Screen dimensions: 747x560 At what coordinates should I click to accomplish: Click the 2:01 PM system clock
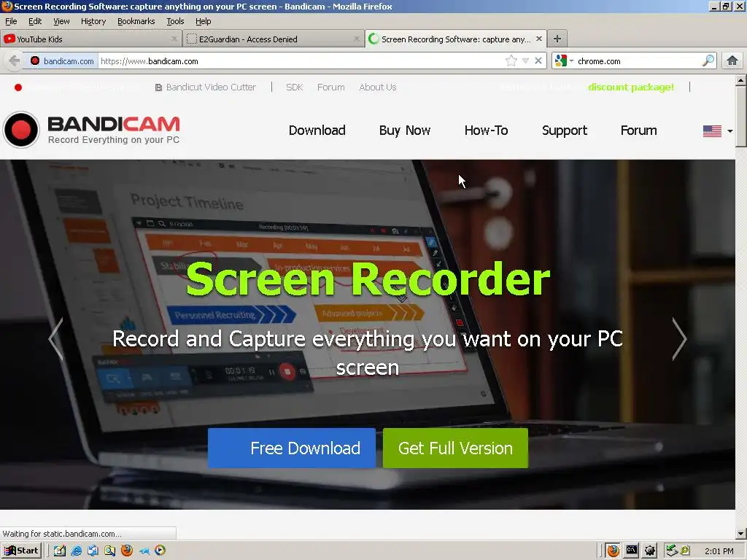coord(719,551)
